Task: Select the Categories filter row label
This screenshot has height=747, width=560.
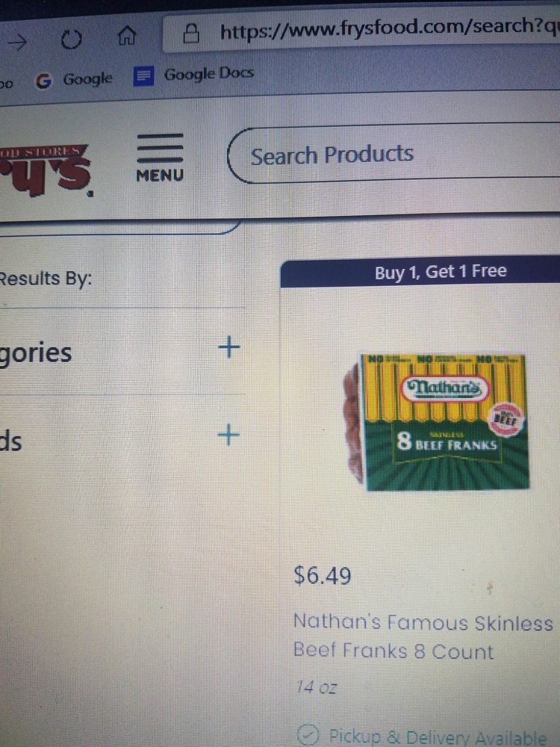Action: pos(36,353)
